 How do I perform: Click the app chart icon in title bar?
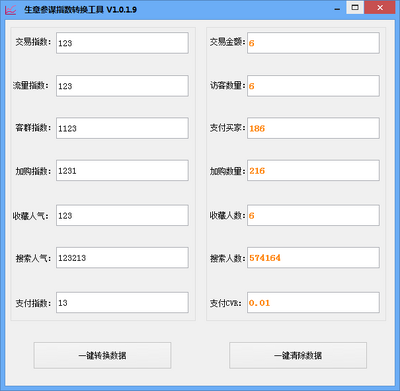tap(10, 10)
